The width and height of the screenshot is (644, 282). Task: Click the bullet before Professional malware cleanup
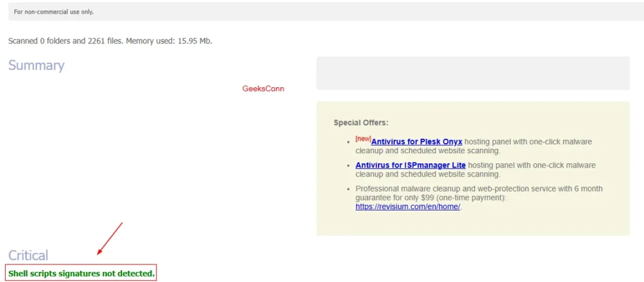348,189
